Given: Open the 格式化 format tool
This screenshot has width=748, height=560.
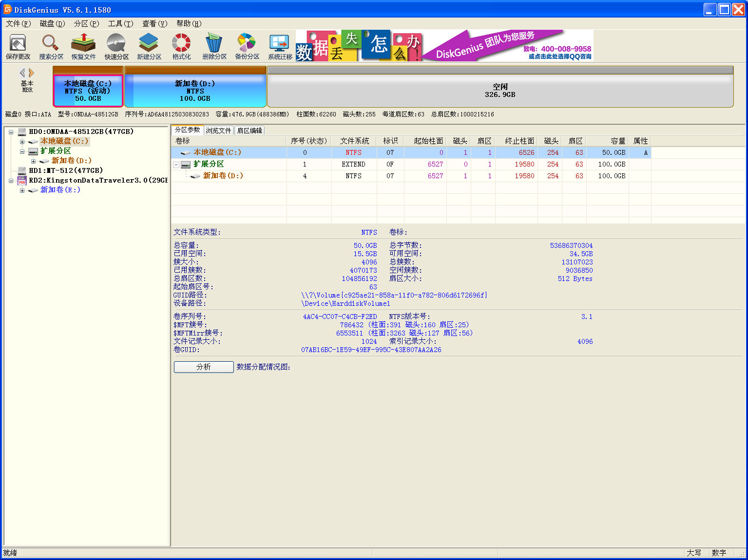Looking at the screenshot, I should (x=181, y=46).
